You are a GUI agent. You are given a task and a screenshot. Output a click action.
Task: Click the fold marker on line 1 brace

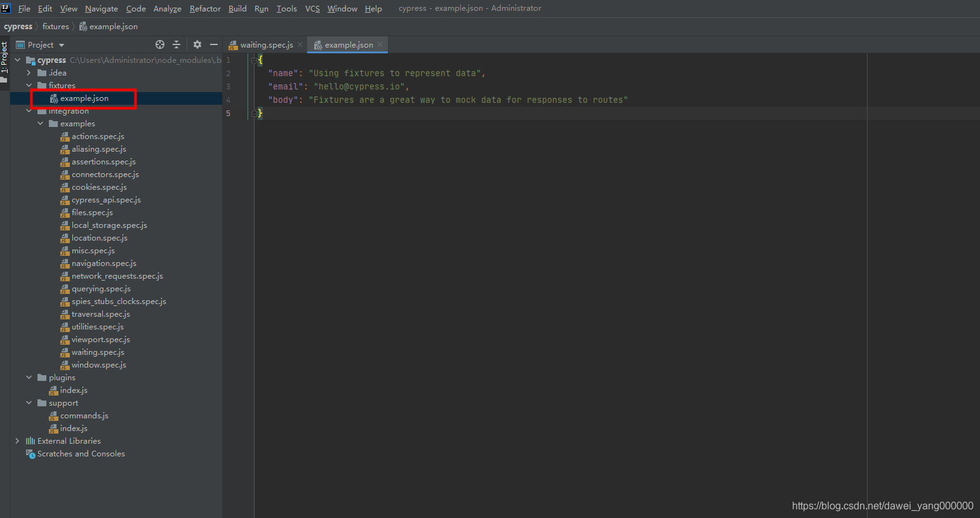pyautogui.click(x=254, y=60)
